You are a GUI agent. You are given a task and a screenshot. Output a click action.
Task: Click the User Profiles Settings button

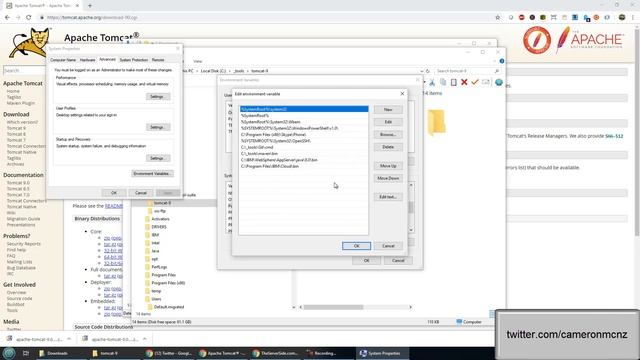tap(157, 127)
